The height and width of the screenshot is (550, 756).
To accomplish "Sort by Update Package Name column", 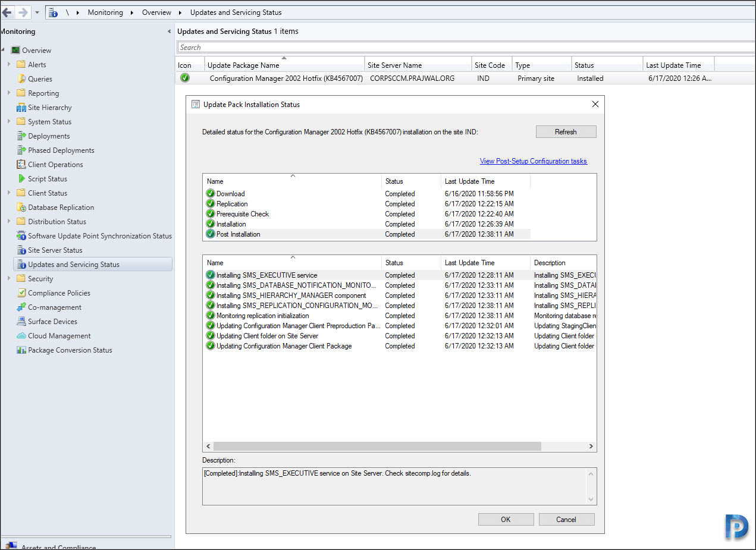I will click(284, 65).
